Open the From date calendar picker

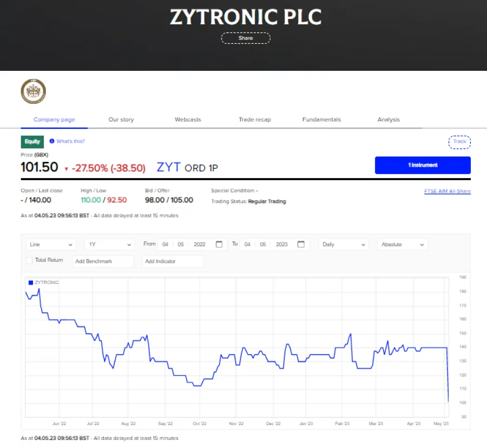tap(219, 244)
